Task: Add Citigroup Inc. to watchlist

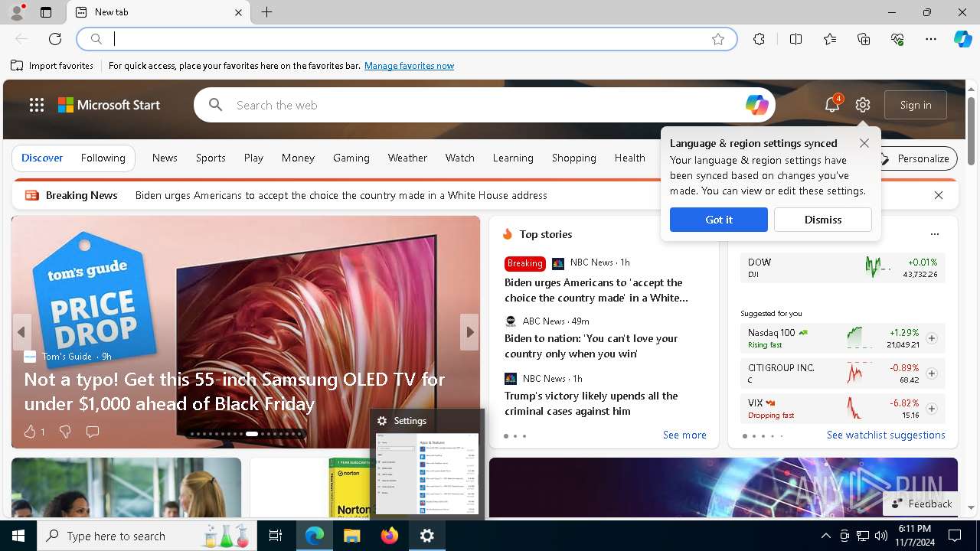Action: point(932,373)
